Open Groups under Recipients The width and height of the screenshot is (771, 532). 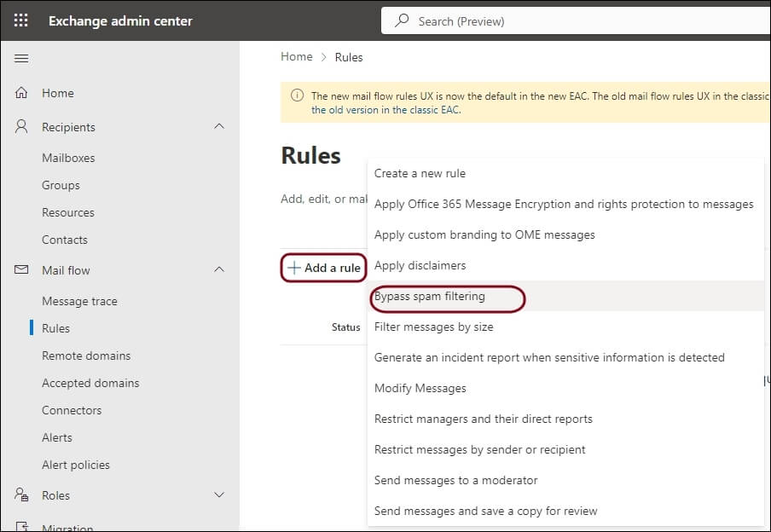pyautogui.click(x=61, y=185)
